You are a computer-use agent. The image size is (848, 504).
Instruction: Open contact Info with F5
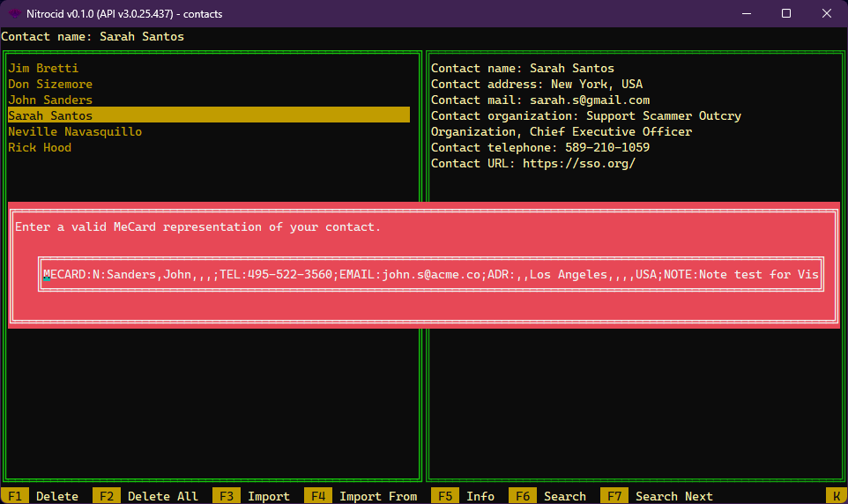(465, 496)
